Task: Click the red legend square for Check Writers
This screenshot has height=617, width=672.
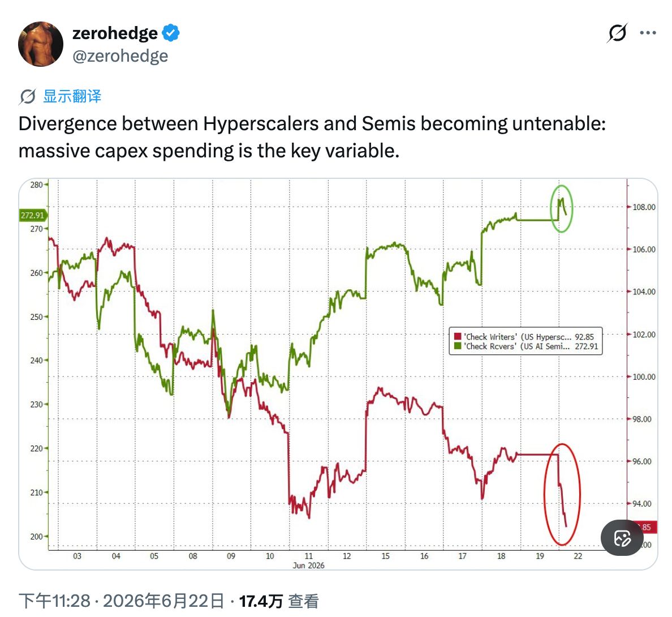Action: [458, 337]
